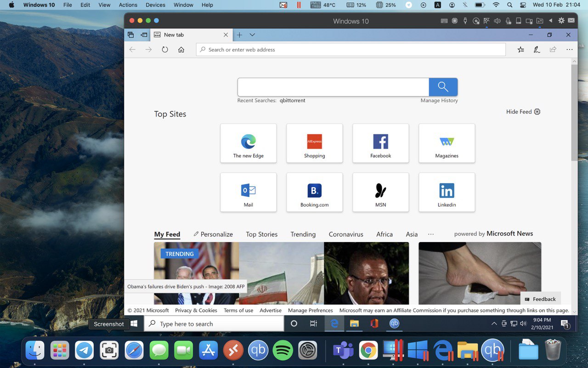The image size is (588, 368).
Task: Select the Coronavirus feed tab
Action: point(346,234)
